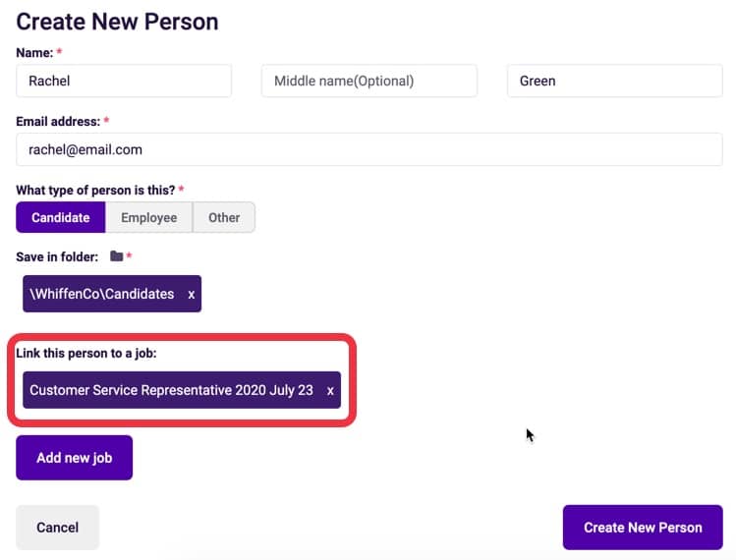Click the folder icon beside Save in folder
This screenshot has width=736, height=560.
click(116, 256)
